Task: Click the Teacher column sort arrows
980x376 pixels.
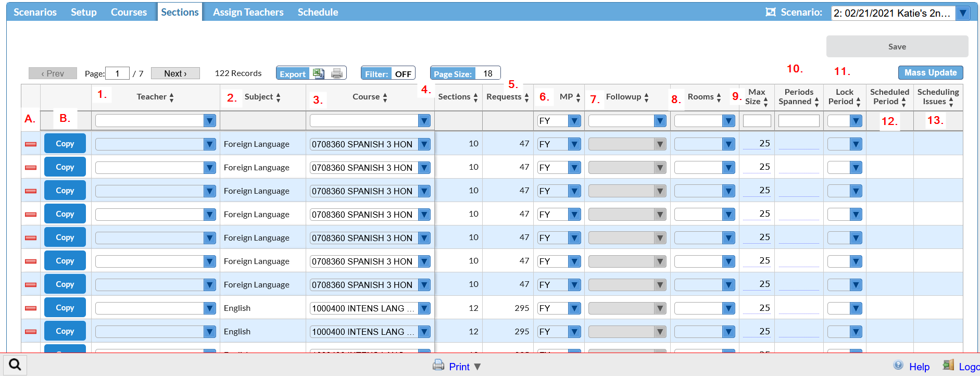Action: [x=172, y=97]
